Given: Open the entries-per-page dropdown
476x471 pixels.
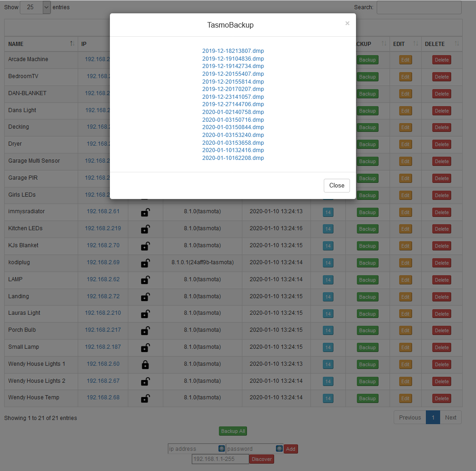Looking at the screenshot, I should click(35, 7).
